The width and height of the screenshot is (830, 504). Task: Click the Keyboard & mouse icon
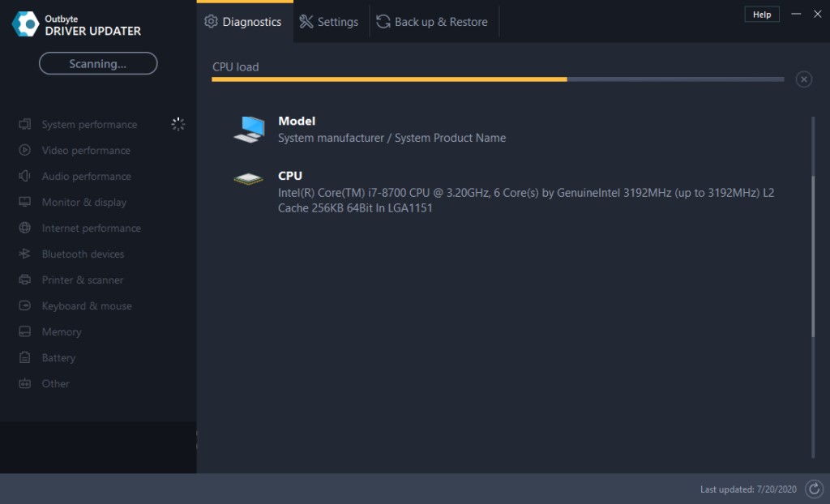coord(25,306)
